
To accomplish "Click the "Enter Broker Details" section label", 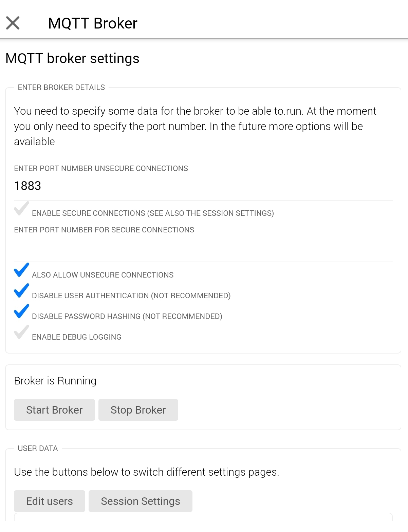I will tap(61, 88).
